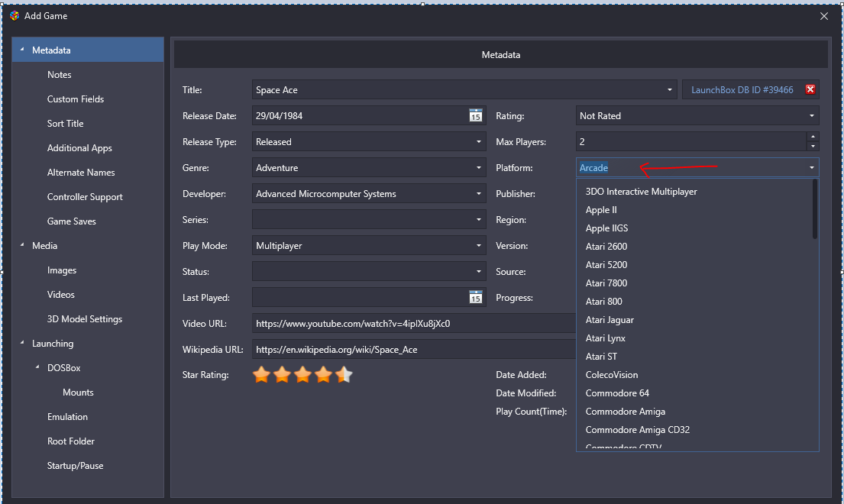Image resolution: width=844 pixels, height=504 pixels.
Task: Click the Video URL field
Action: [414, 324]
